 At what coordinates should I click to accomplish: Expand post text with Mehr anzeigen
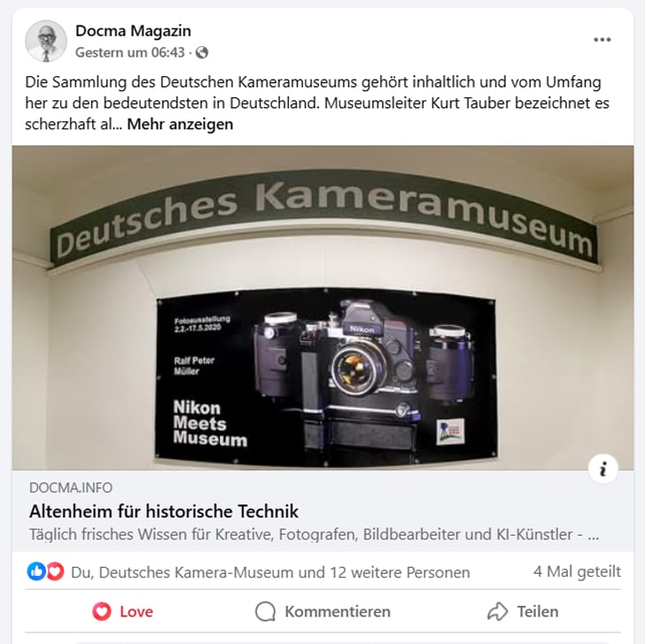coord(180,124)
